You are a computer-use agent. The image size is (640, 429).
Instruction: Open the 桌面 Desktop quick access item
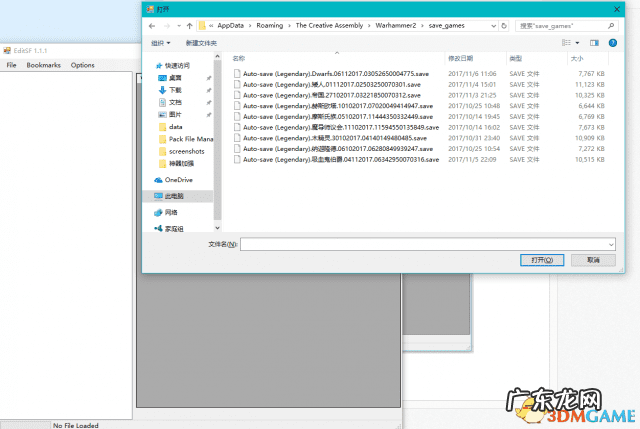point(175,78)
